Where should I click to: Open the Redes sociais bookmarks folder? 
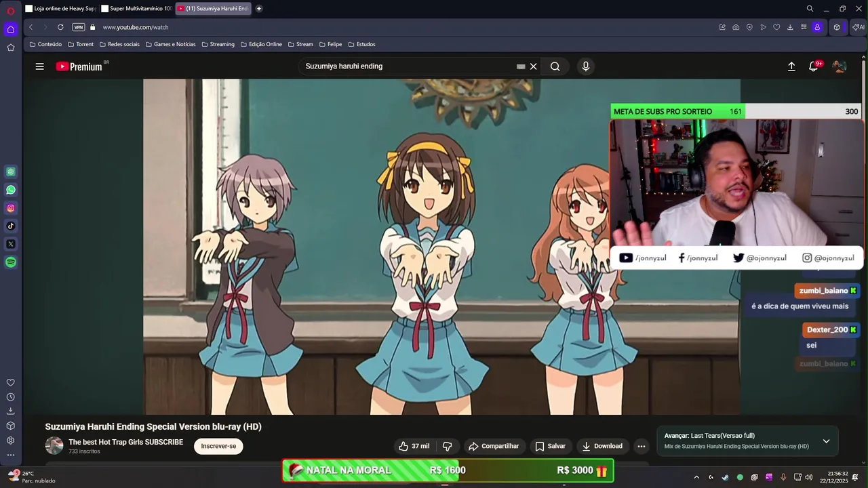pyautogui.click(x=119, y=44)
